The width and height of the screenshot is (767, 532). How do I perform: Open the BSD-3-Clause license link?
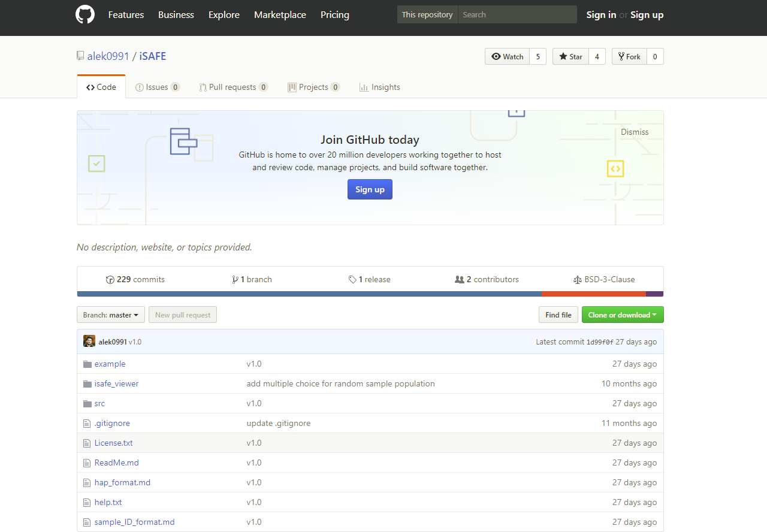(x=605, y=279)
